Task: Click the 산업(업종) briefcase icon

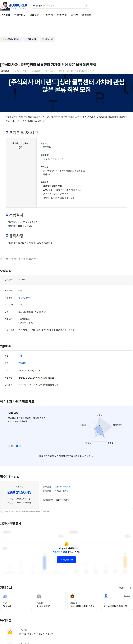Action: click(72, 596)
